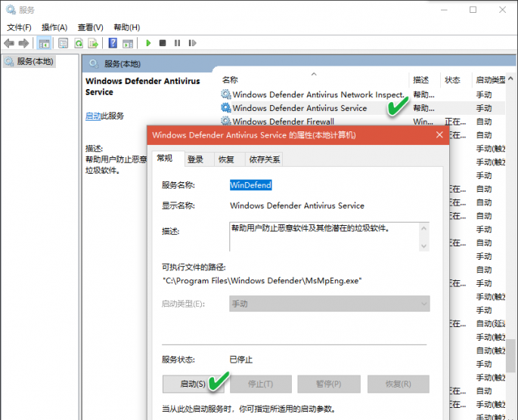This screenshot has height=420, width=518.
Task: Switch to the 登录 tab
Action: coord(195,159)
